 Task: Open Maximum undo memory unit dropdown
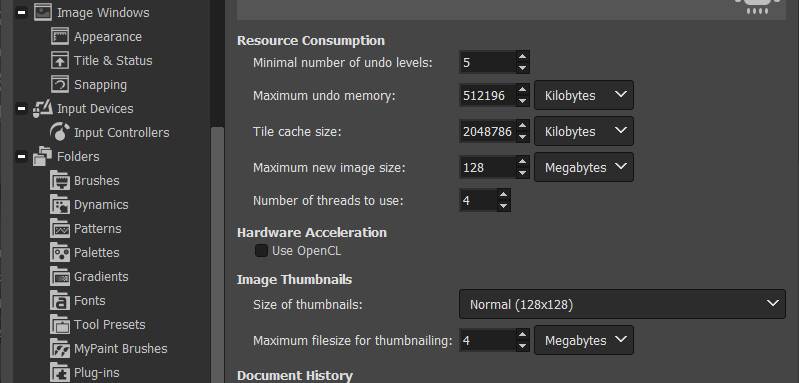click(584, 95)
